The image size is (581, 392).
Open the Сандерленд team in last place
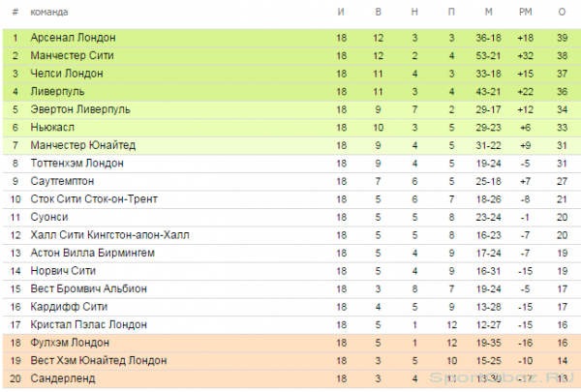point(63,378)
